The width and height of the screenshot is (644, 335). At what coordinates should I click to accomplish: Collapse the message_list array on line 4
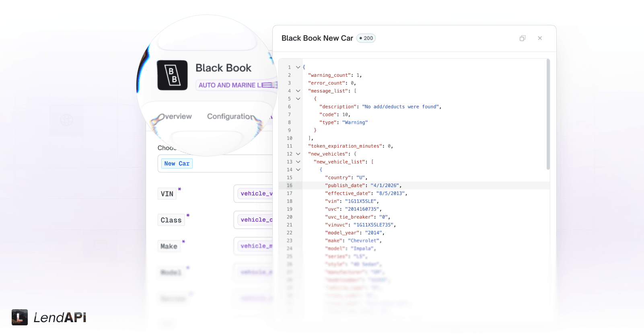point(298,91)
